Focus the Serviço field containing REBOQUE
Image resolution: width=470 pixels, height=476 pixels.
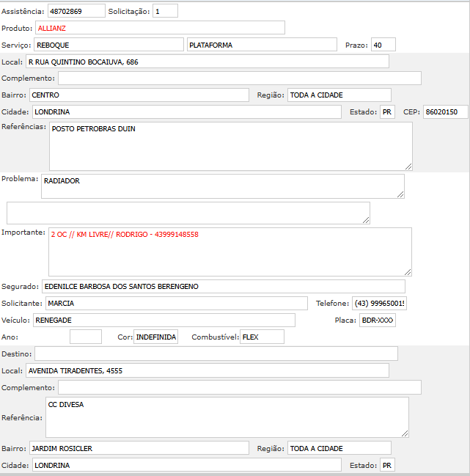coord(109,45)
